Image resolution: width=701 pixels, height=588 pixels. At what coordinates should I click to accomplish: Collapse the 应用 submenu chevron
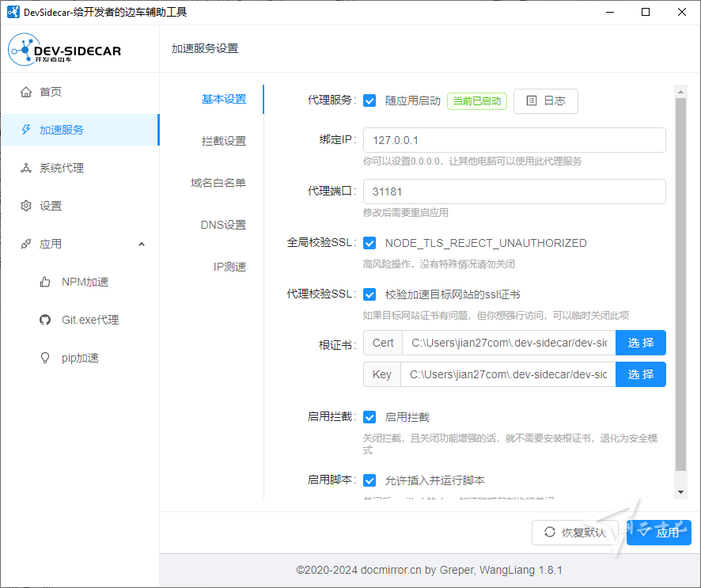coord(142,245)
